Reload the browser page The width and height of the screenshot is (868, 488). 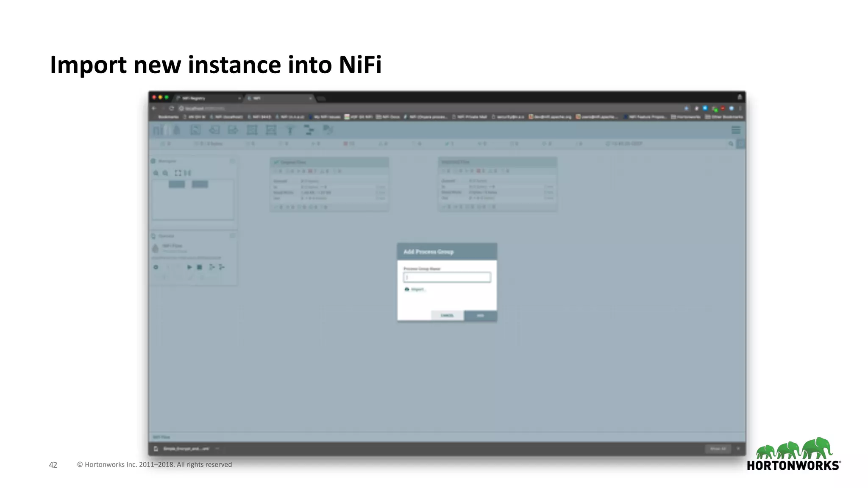[x=172, y=108]
